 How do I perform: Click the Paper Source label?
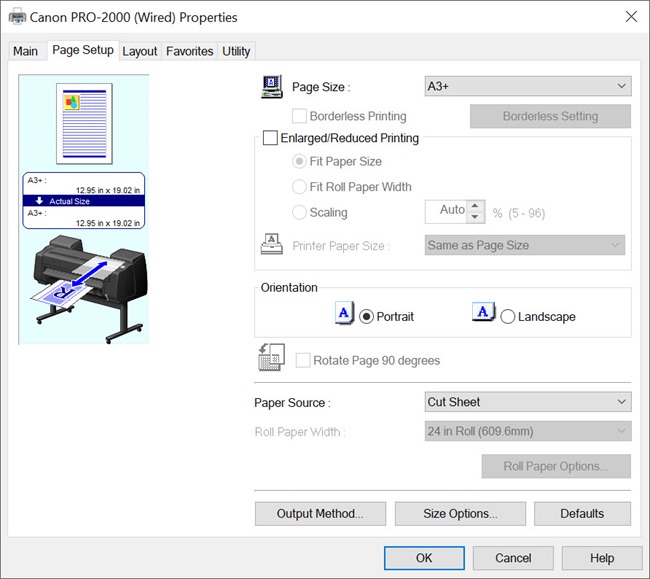pyautogui.click(x=292, y=403)
